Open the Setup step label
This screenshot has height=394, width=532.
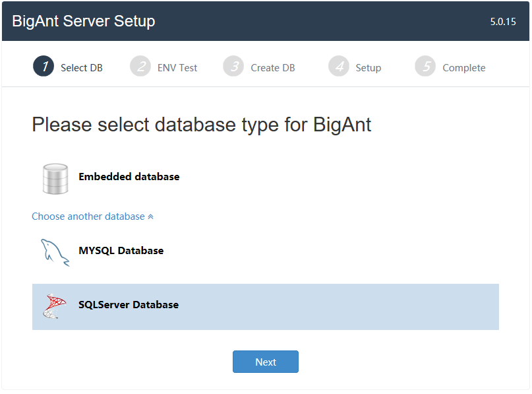368,68
